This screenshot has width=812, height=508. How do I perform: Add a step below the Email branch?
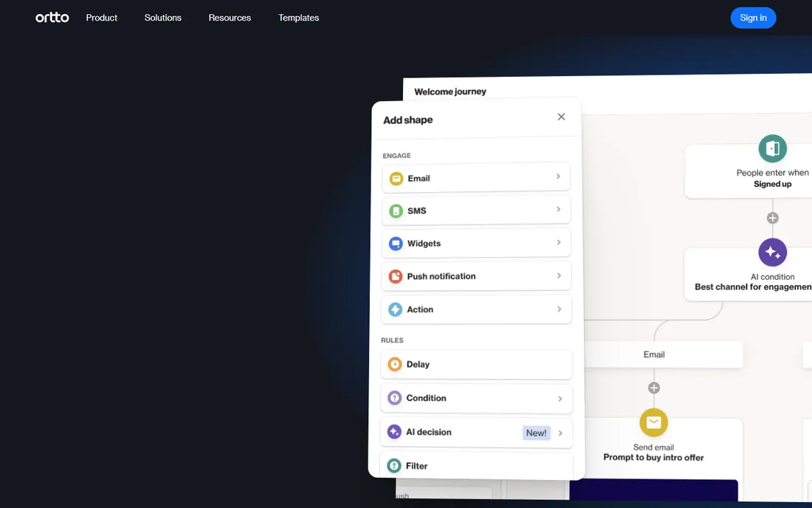coord(654,388)
